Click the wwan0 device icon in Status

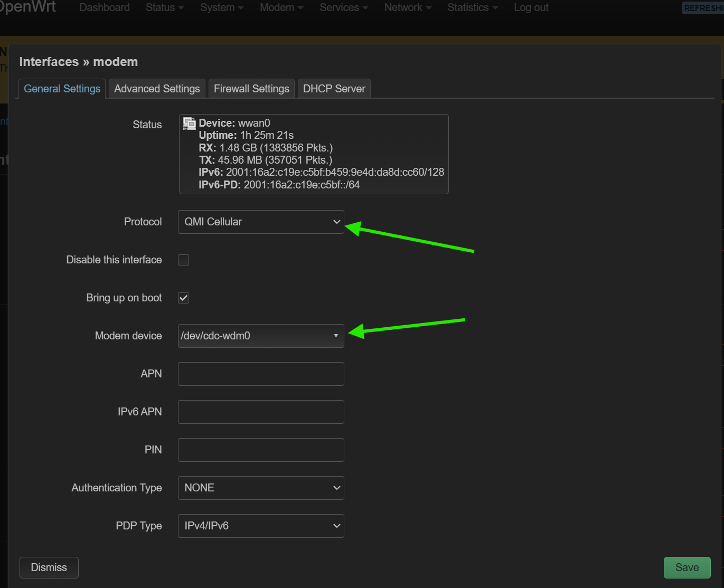click(189, 124)
